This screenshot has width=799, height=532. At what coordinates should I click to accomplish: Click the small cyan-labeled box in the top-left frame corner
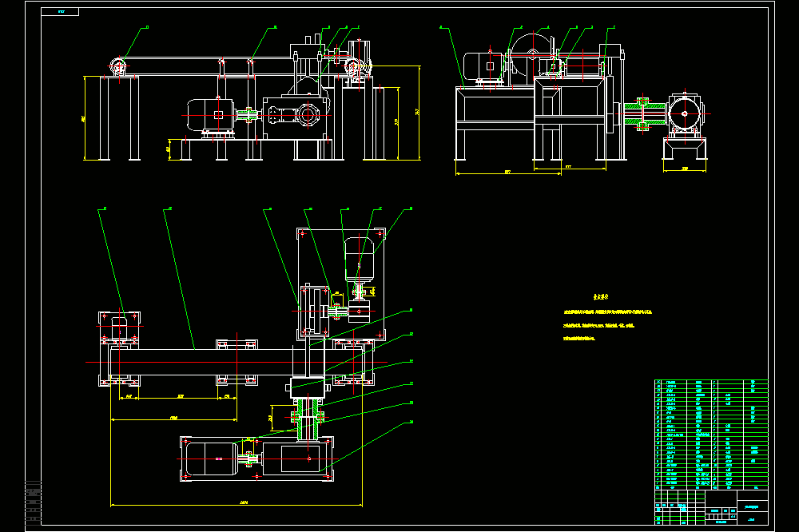click(x=60, y=12)
